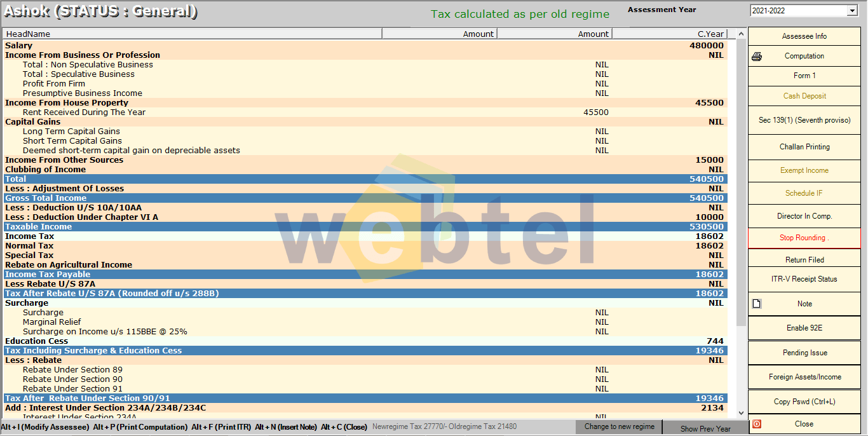Image resolution: width=868 pixels, height=436 pixels.
Task: Select Deduction Under Chapter VI A row
Action: point(365,217)
